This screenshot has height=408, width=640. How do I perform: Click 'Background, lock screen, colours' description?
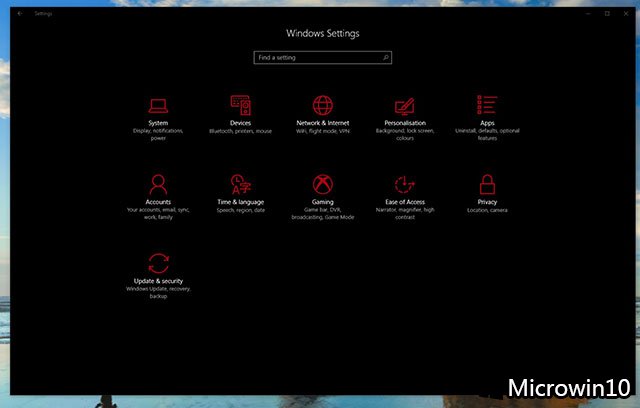coord(404,134)
